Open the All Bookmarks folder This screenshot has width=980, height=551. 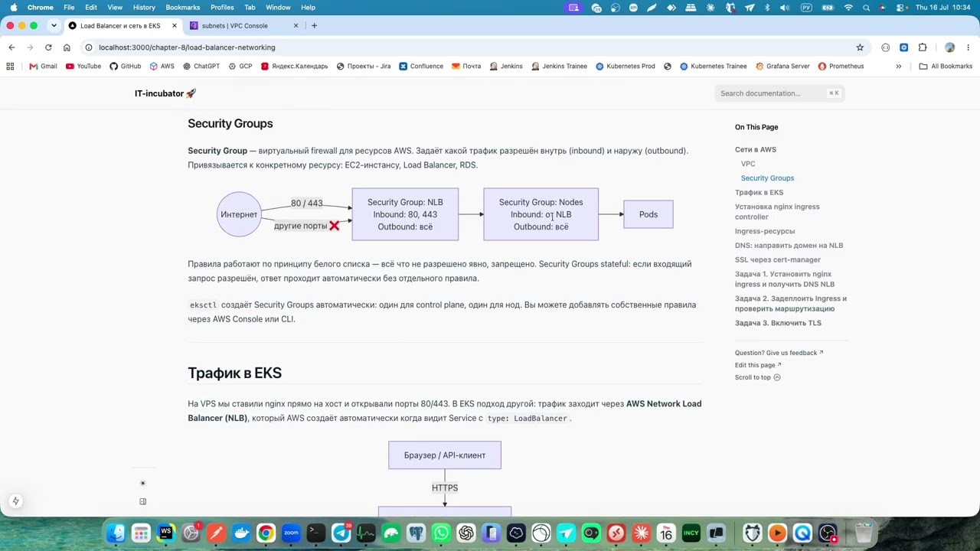point(946,67)
